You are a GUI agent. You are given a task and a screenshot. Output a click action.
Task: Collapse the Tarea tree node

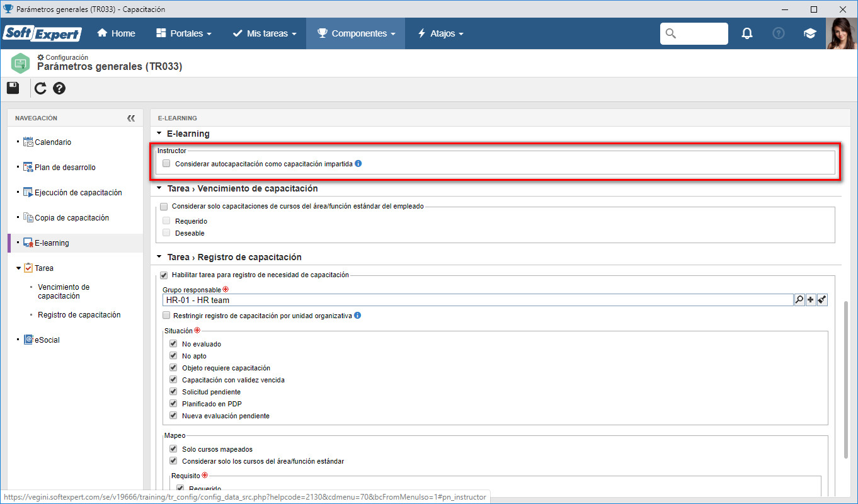tap(19, 268)
